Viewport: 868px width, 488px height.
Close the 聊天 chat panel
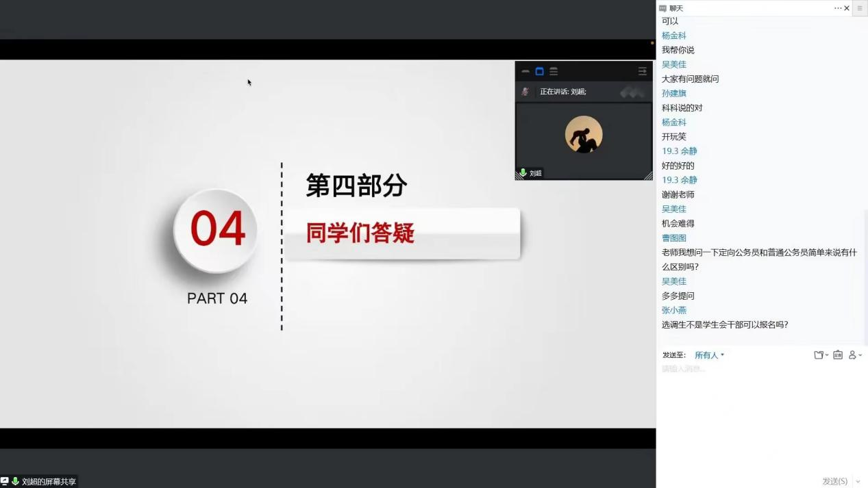point(847,8)
